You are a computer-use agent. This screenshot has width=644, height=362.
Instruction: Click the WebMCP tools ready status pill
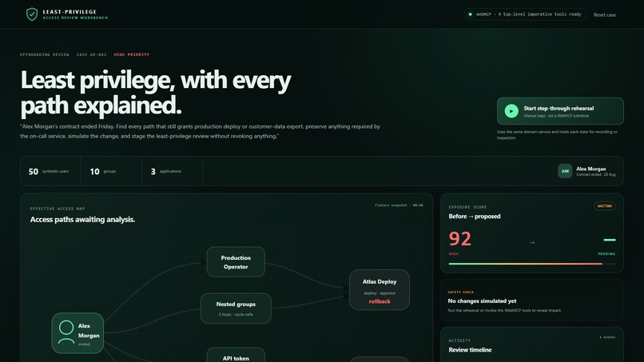coord(525,14)
